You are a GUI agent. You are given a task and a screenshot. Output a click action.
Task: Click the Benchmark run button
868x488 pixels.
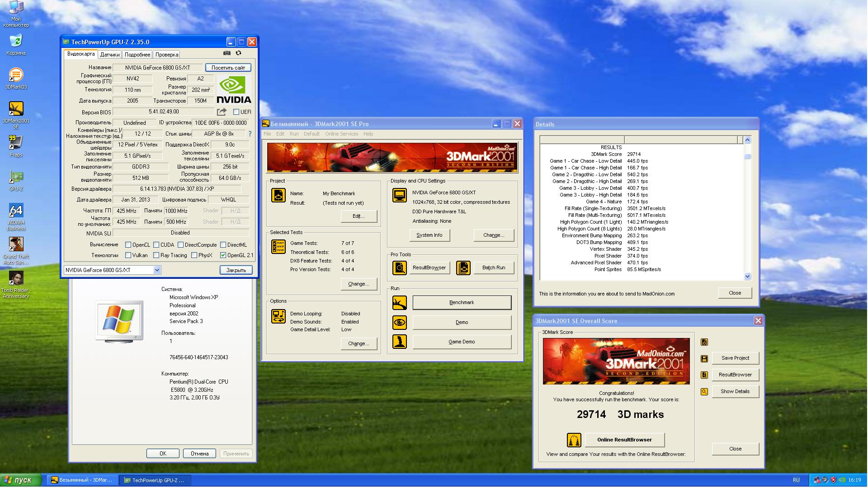(x=462, y=303)
